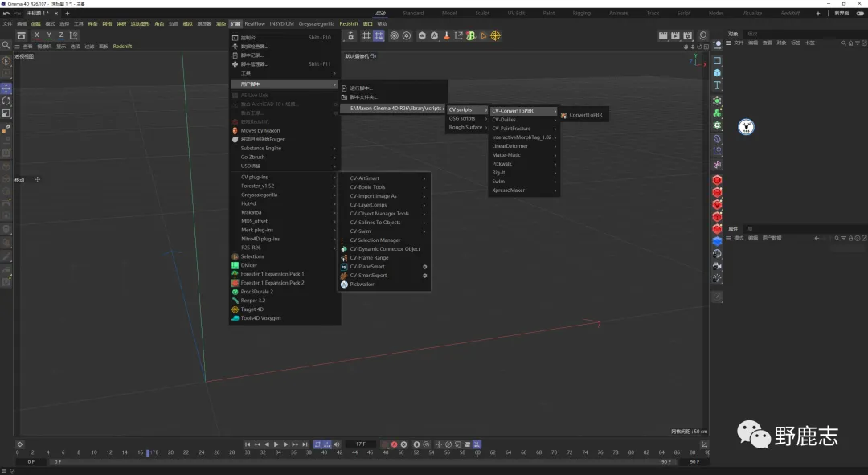The height and width of the screenshot is (475, 868).
Task: Click the keyframe diamond icon left of timeline
Action: 20,444
